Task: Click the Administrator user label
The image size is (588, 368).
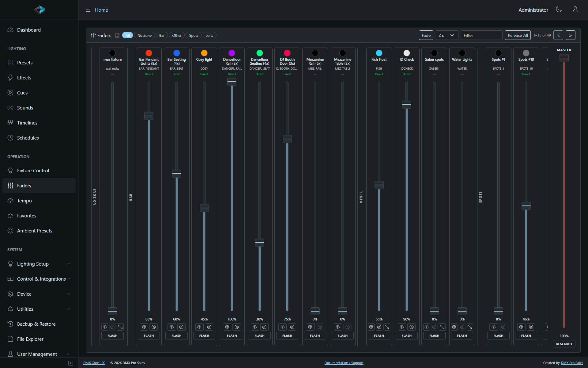Action: (x=533, y=10)
